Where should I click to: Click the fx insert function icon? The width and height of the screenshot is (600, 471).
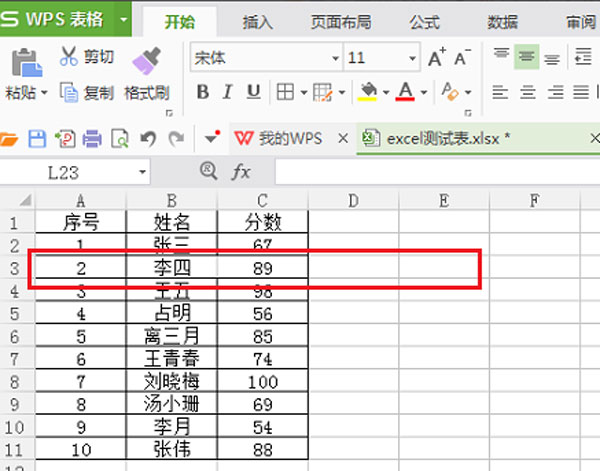(241, 171)
